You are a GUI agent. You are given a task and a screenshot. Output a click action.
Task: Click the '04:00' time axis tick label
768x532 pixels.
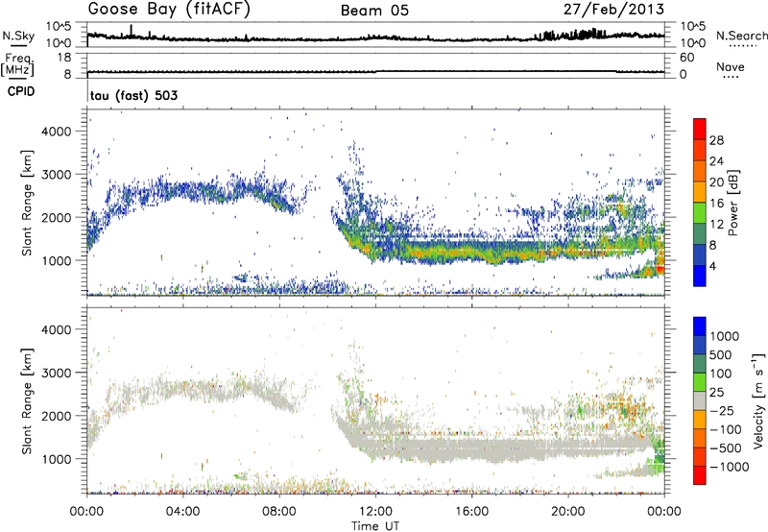coord(182,512)
